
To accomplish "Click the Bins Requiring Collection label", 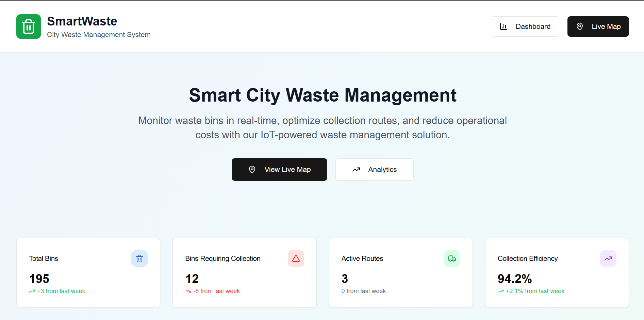I will pos(223,259).
